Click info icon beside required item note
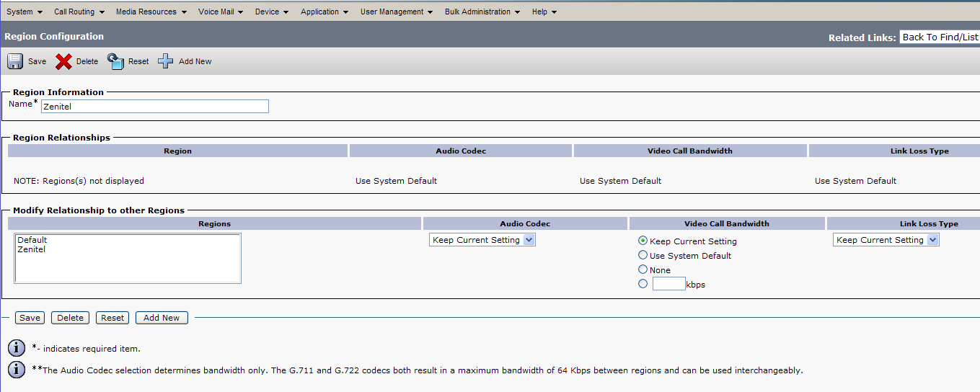The image size is (980, 392). [x=16, y=349]
